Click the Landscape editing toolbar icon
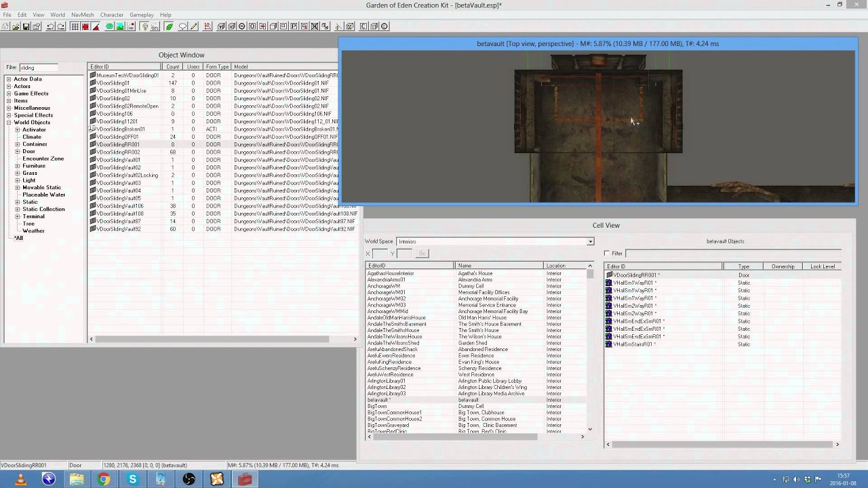The width and height of the screenshot is (868, 488). click(120, 26)
